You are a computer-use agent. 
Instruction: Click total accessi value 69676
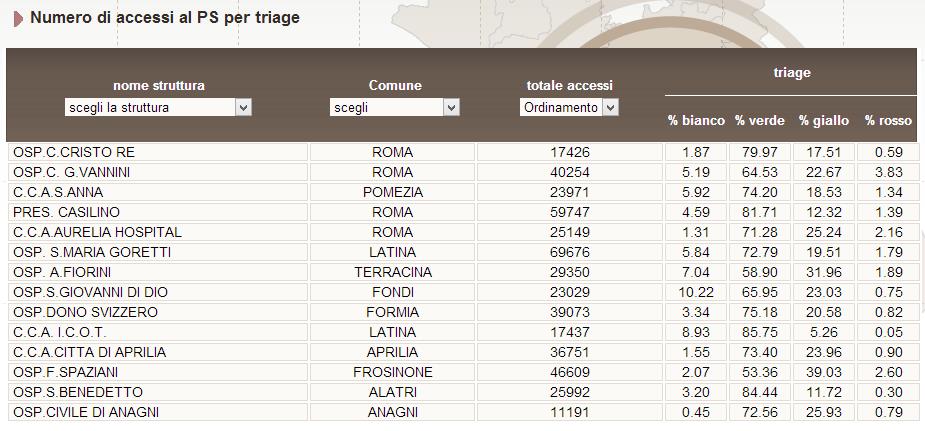point(570,252)
